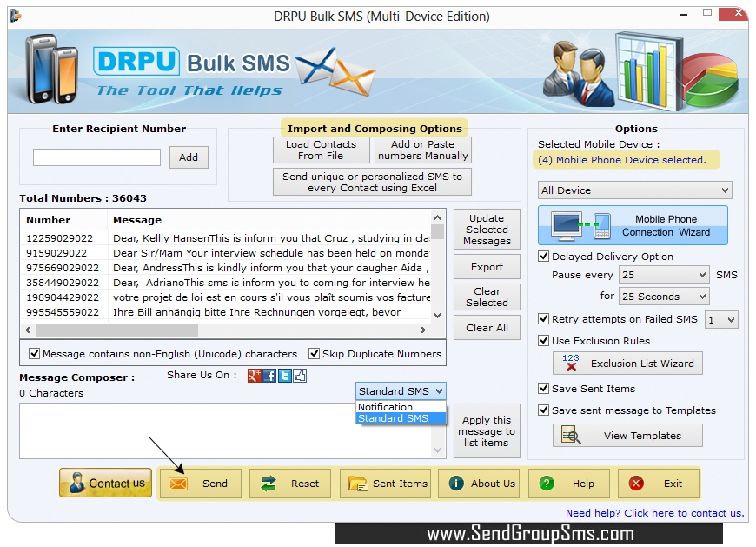This screenshot has width=756, height=547.
Task: Open the retry attempts count dropdown
Action: [720, 320]
